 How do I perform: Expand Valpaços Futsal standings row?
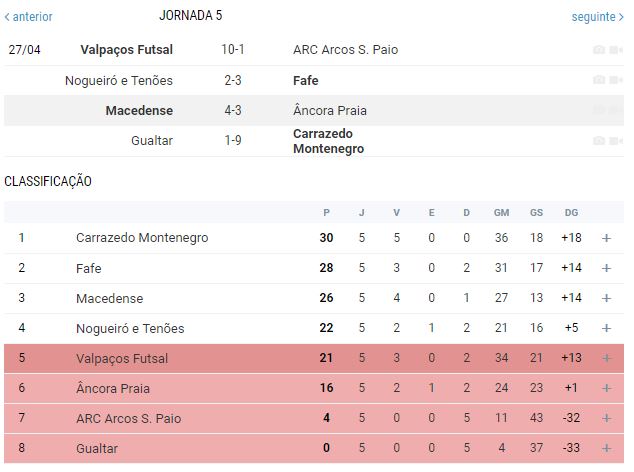pos(606,358)
